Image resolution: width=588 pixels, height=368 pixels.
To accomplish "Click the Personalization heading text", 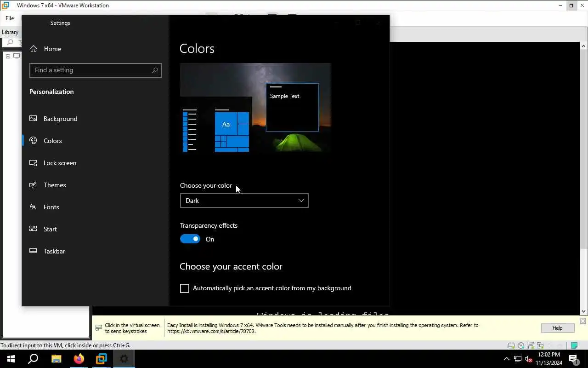I will point(51,92).
